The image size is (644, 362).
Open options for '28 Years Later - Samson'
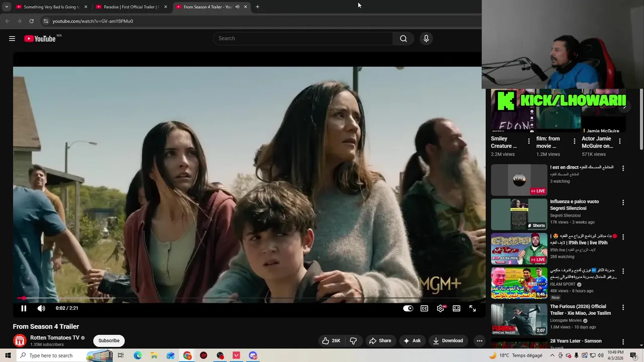click(x=623, y=342)
